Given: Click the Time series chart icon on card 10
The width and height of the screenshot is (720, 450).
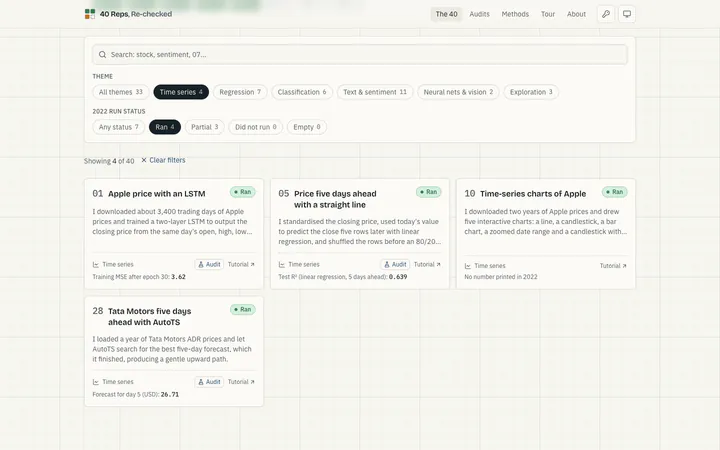Looking at the screenshot, I should (x=468, y=266).
